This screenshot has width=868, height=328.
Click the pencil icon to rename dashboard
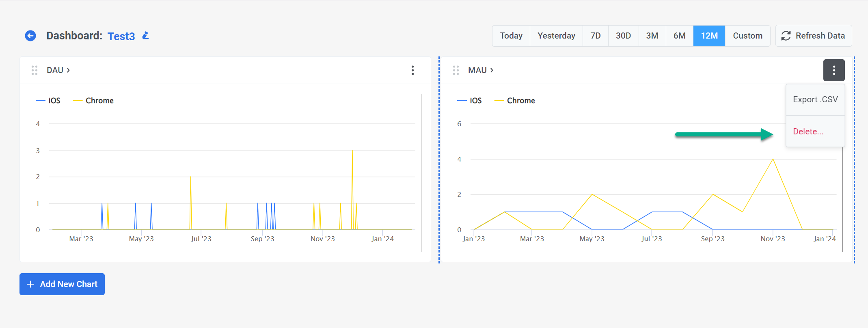(145, 36)
